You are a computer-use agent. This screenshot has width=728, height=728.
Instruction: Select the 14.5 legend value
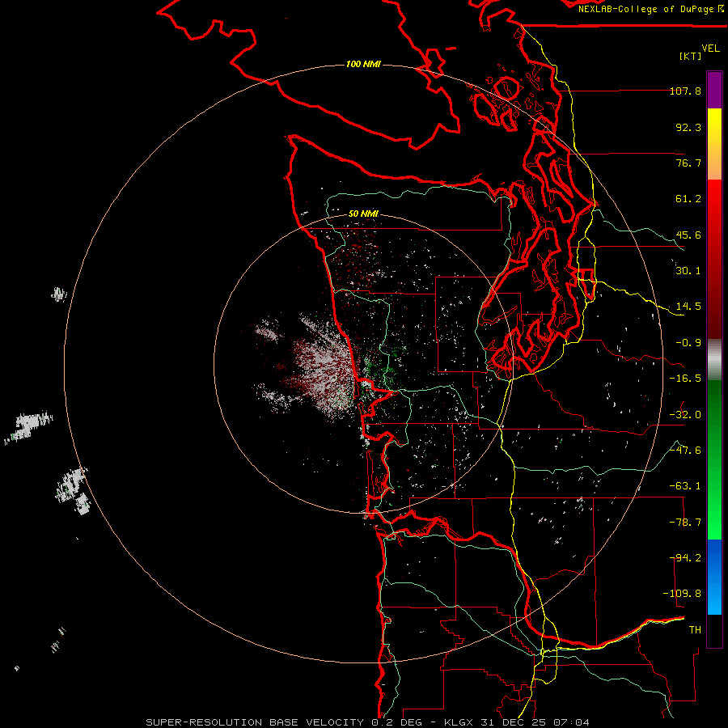[x=688, y=307]
